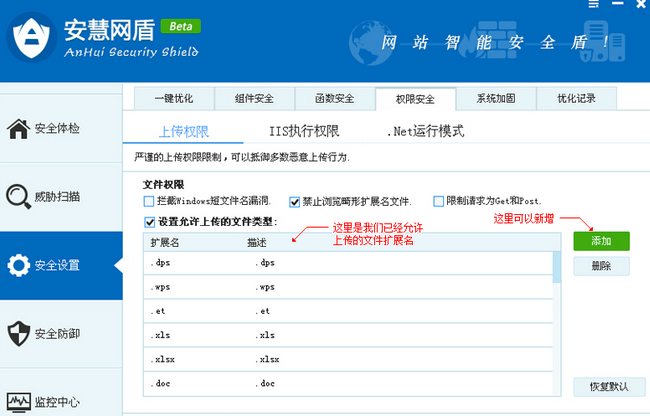Select the .xlsx extension row
Viewport: 650px width, 416px height.
pos(348,359)
